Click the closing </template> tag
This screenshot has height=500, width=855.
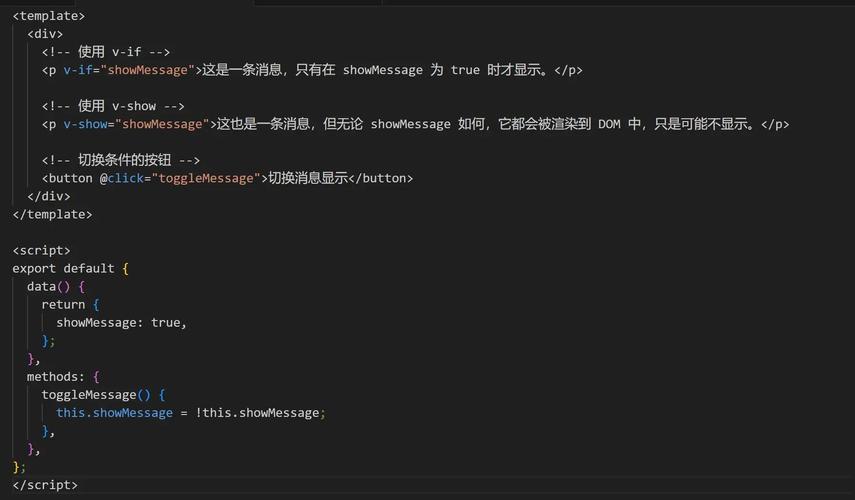(x=52, y=214)
